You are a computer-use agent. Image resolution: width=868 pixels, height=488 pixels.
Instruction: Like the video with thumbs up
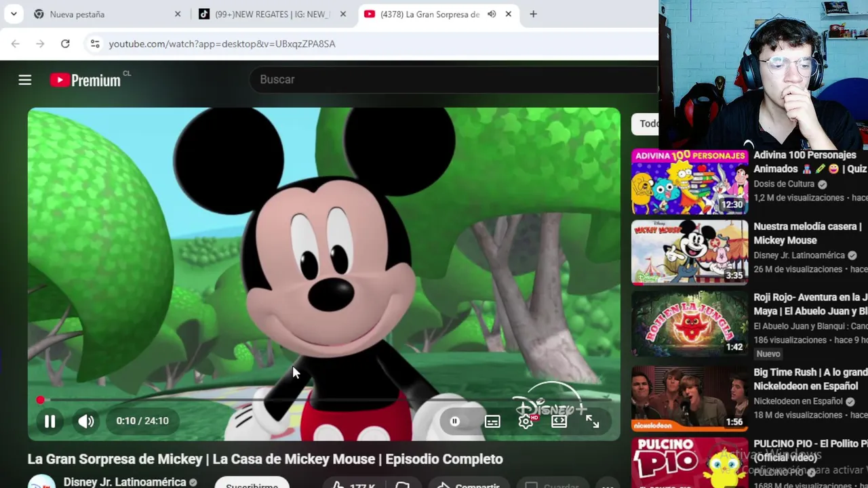coord(353,484)
